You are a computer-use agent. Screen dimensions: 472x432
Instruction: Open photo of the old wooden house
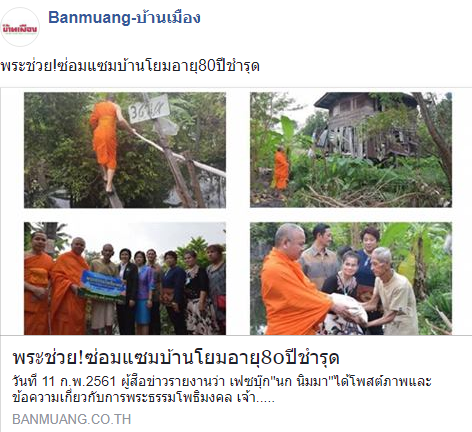[x=351, y=150]
